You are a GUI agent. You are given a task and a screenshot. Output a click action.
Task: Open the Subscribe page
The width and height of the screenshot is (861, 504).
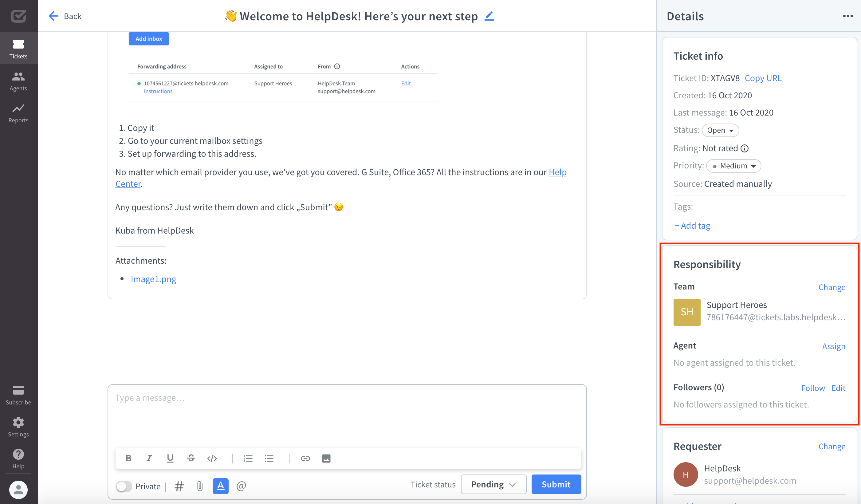click(18, 395)
